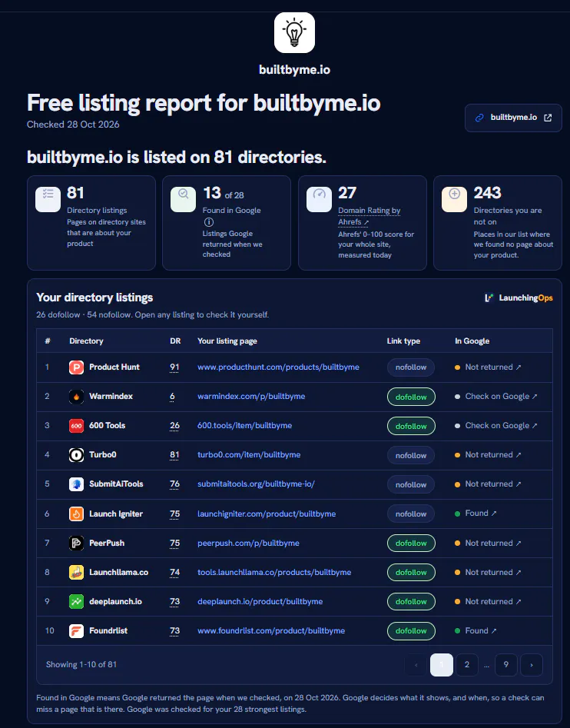
Task: Open www.foundrlist.com/product/builtbyme listing link
Action: click(x=271, y=630)
